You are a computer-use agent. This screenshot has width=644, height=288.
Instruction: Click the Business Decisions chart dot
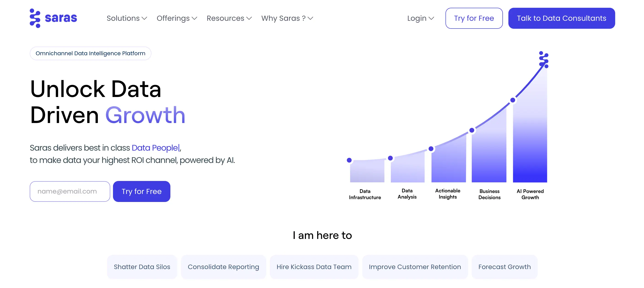coord(472,130)
